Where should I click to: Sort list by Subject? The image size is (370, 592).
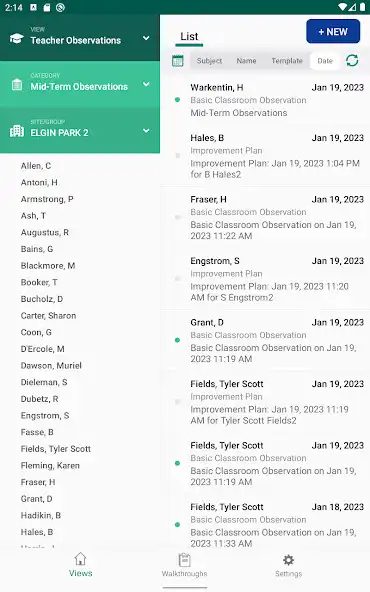click(209, 61)
